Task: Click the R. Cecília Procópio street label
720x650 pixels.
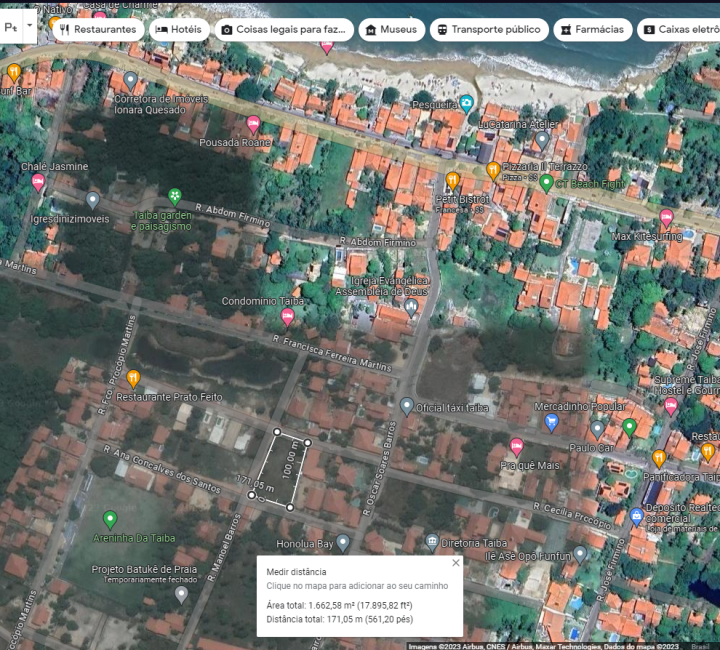Action: click(x=572, y=516)
